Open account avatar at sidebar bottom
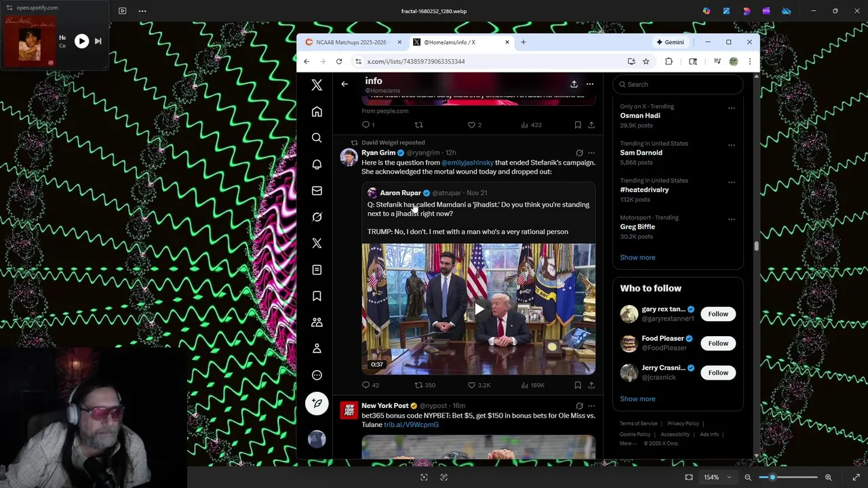Screen dimensions: 868x488 click(x=317, y=439)
